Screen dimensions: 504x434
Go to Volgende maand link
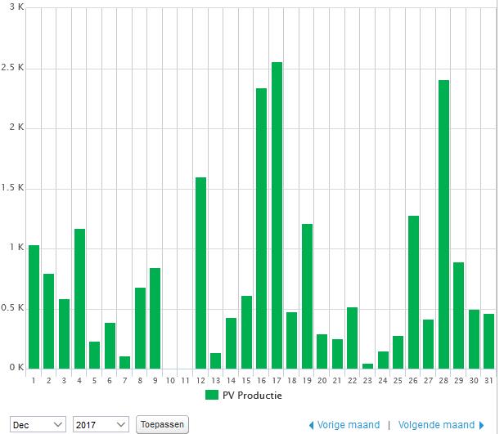435,425
